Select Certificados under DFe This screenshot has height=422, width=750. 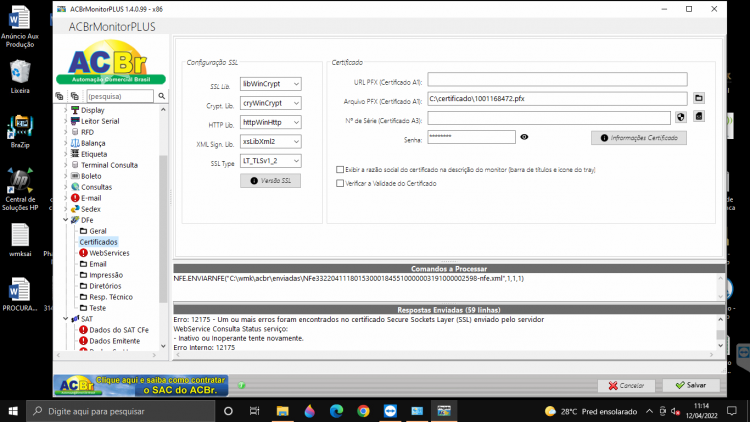pyautogui.click(x=98, y=242)
